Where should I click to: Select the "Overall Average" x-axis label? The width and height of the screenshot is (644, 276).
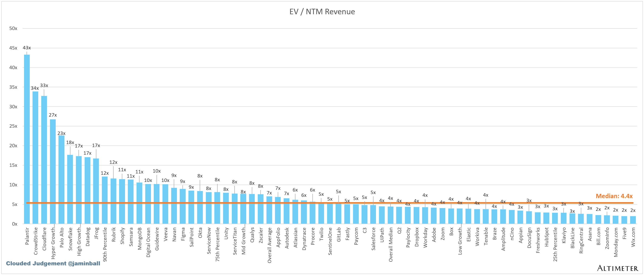pyautogui.click(x=269, y=245)
